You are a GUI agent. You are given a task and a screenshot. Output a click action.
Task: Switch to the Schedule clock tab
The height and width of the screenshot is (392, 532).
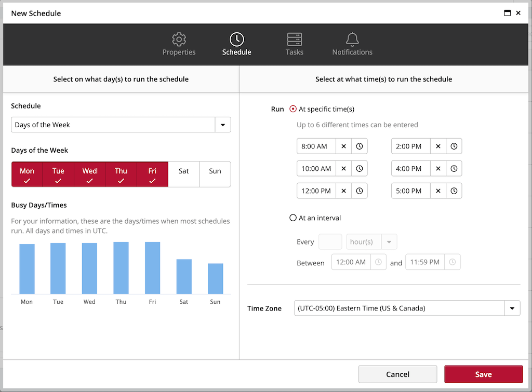tap(236, 44)
